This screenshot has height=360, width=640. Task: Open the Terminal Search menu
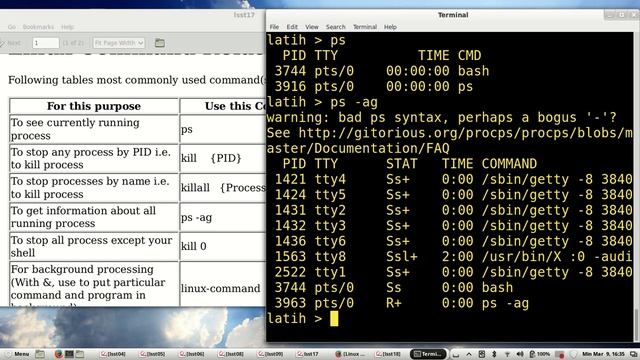pyautogui.click(x=336, y=27)
